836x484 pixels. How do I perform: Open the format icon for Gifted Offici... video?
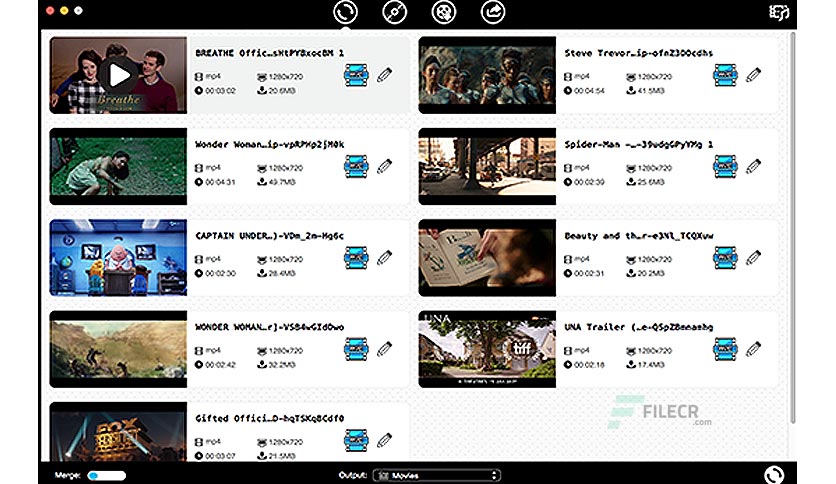click(x=356, y=440)
